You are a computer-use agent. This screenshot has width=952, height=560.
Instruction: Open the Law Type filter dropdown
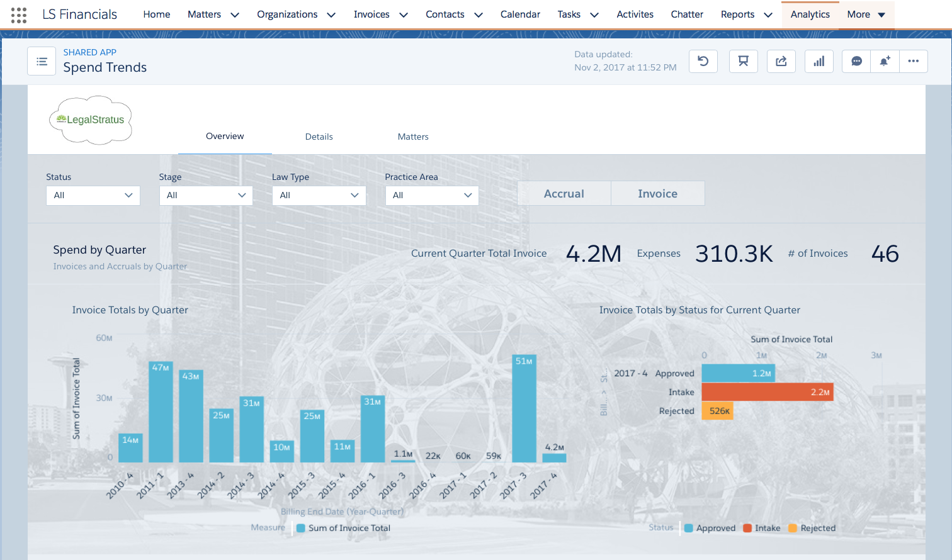[x=319, y=195]
